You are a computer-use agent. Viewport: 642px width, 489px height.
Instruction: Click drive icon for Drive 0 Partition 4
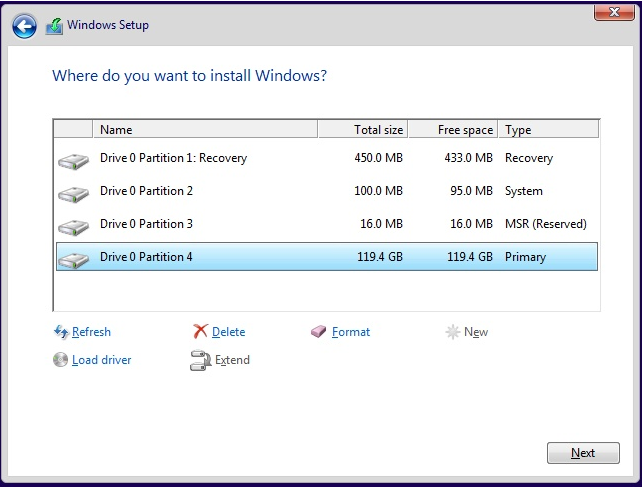(73, 260)
